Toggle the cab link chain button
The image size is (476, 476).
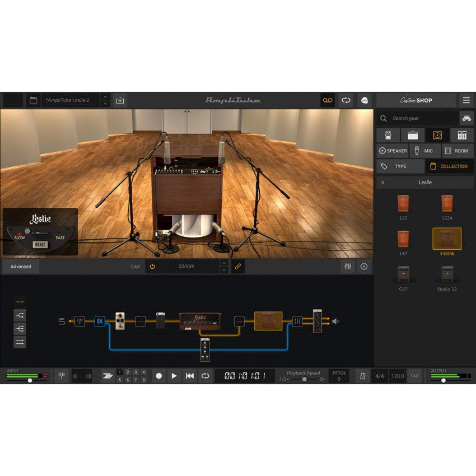coord(238,267)
